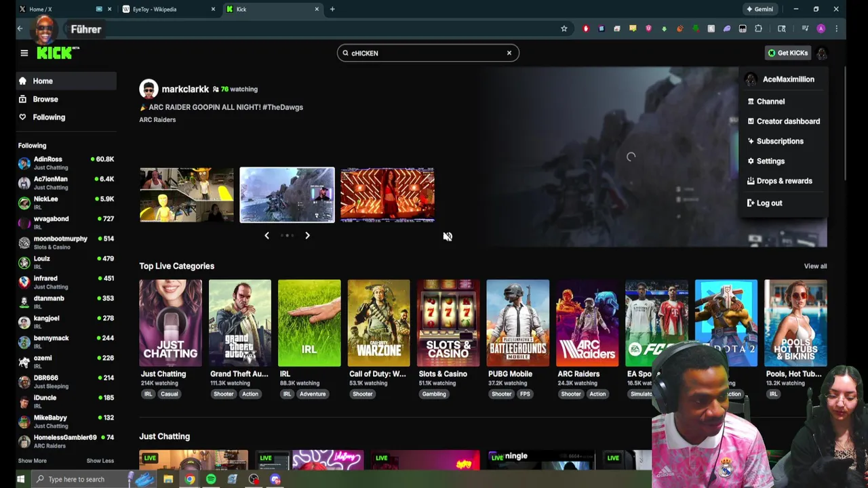Open NickLee channel in Following list
The height and width of the screenshot is (488, 868).
(66, 203)
